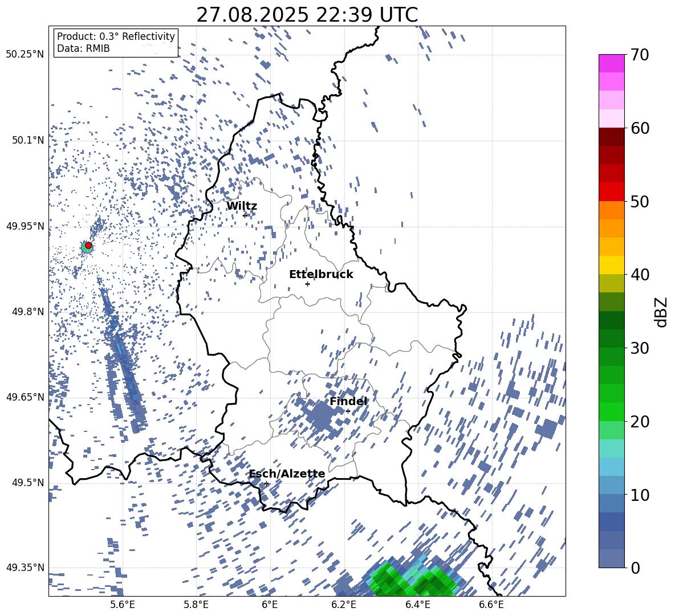Viewport: 675px width, 616px height.
Task: Click the Esch/Alzette city label
Action: [287, 474]
